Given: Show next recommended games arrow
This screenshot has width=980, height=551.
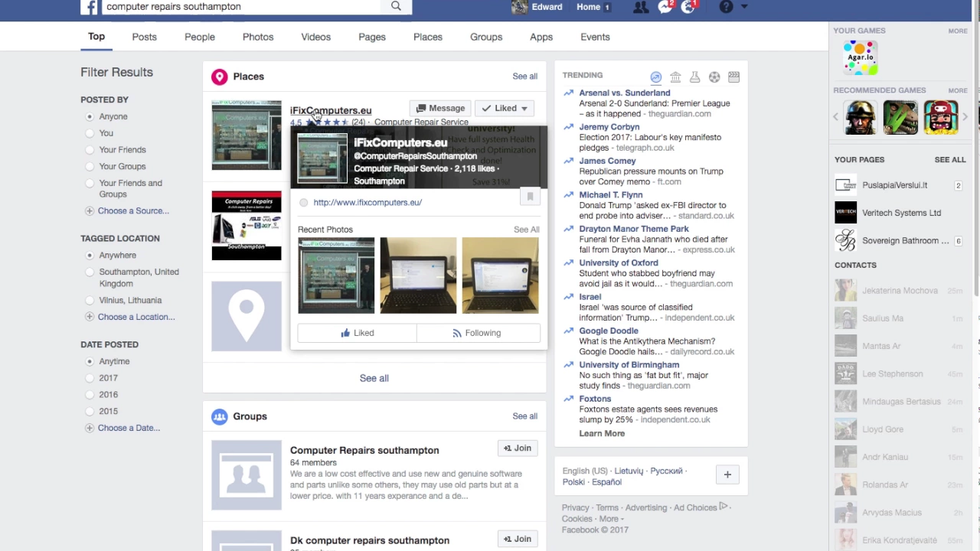Looking at the screenshot, I should click(965, 117).
